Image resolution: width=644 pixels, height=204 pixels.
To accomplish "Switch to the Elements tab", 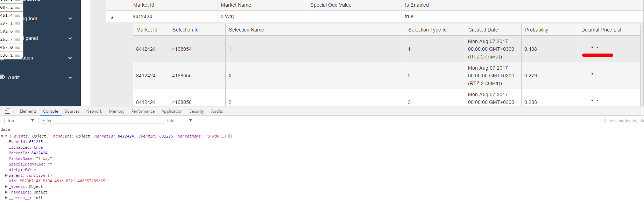I will coord(28,111).
